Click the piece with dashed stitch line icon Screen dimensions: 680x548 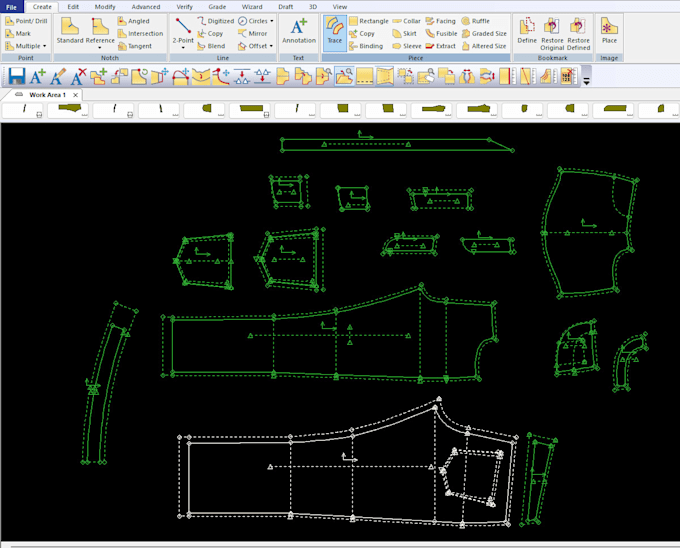click(364, 76)
